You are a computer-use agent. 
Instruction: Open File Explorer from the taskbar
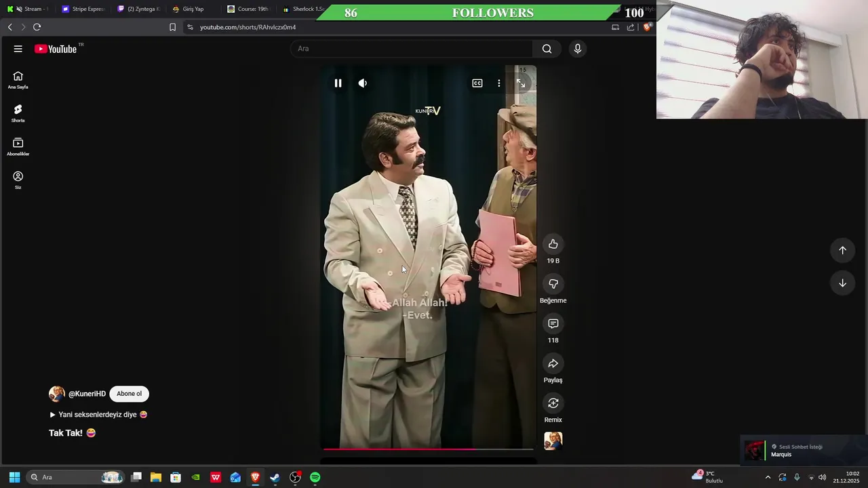tap(156, 477)
